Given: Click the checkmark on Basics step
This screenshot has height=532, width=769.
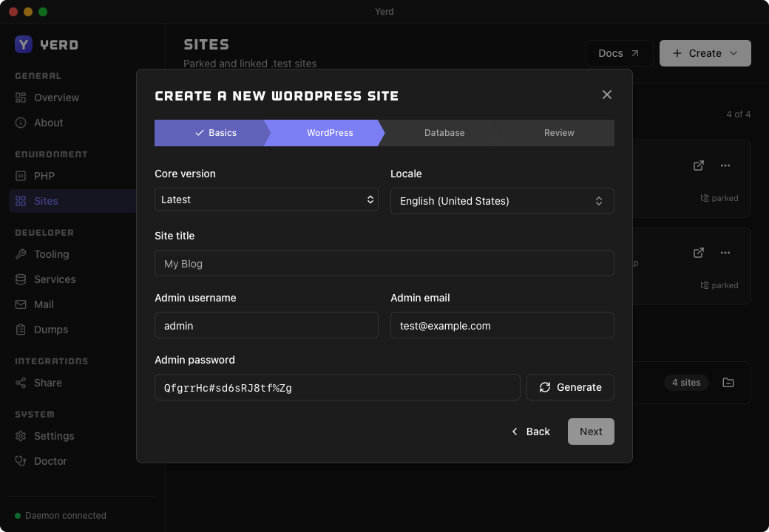Looking at the screenshot, I should pos(200,133).
